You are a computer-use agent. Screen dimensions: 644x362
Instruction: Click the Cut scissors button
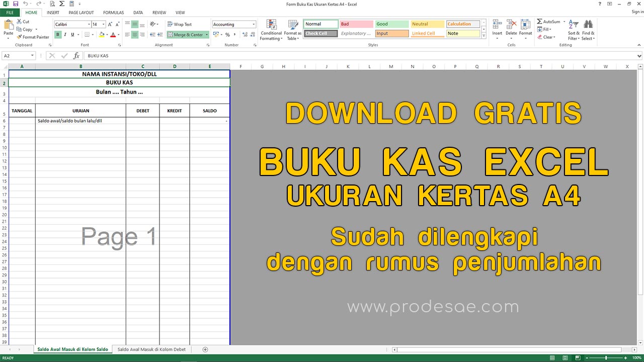point(23,22)
